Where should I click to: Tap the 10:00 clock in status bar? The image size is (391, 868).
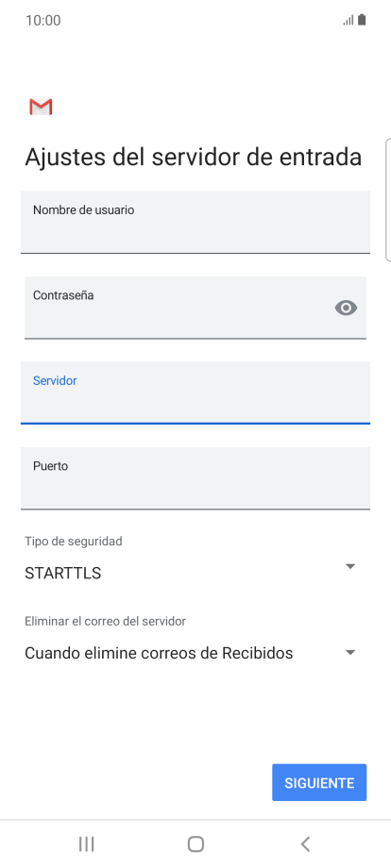(x=43, y=21)
